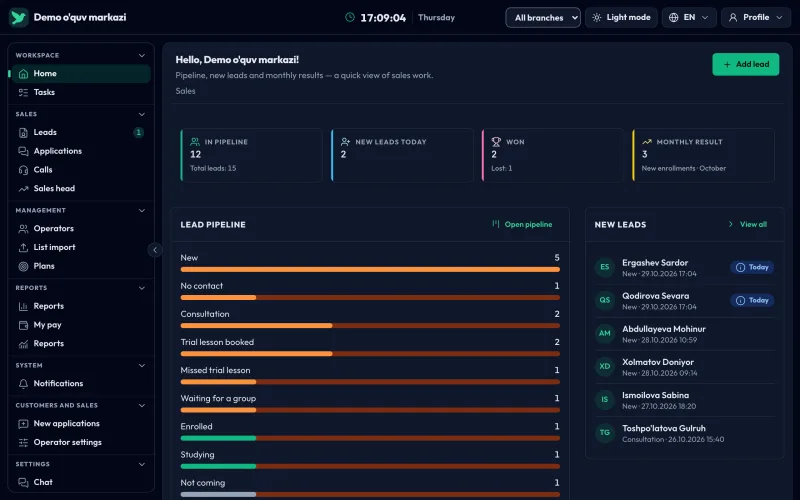This screenshot has height=500, width=800.
Task: Click the New applications plus-box icon
Action: click(23, 423)
